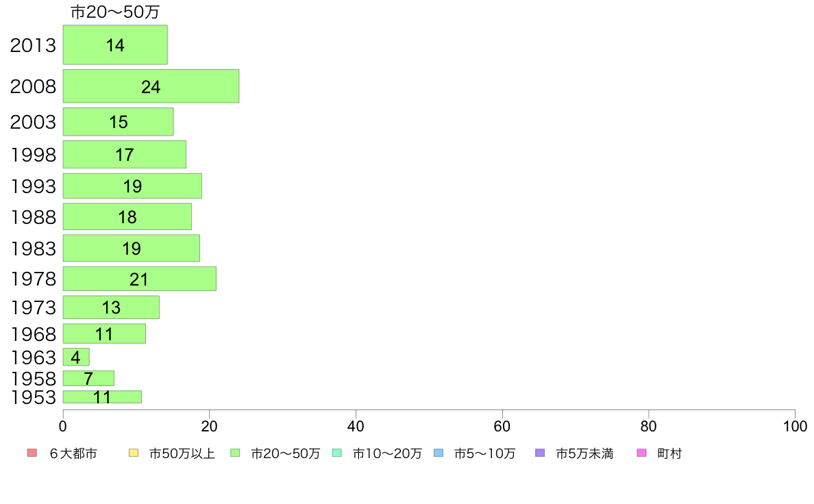Click the 1973 year axis label
The height and width of the screenshot is (504, 814).
tap(33, 307)
